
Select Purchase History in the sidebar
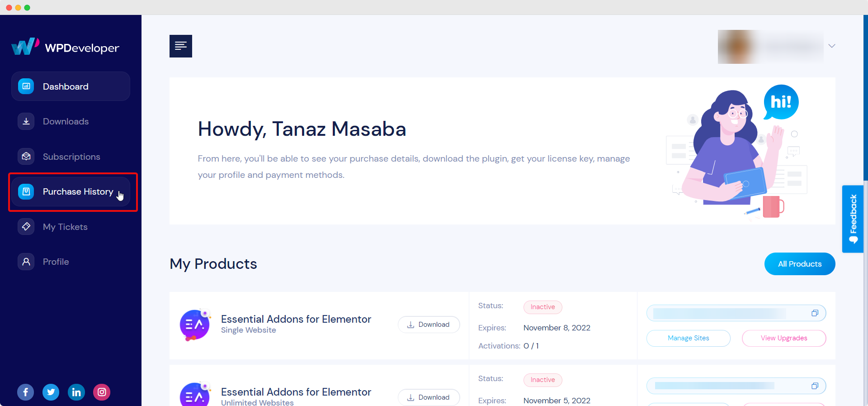(71, 192)
